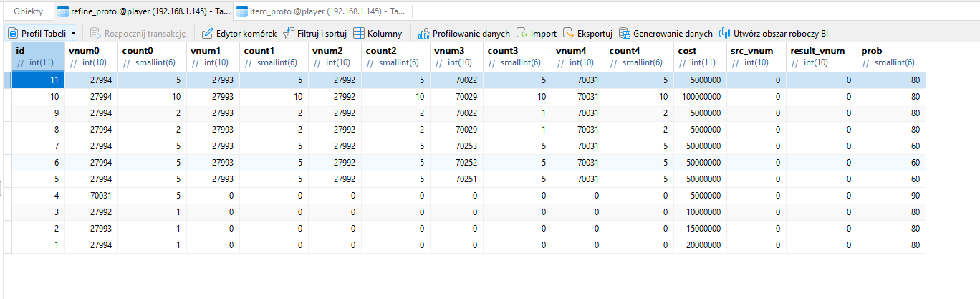The height and width of the screenshot is (299, 980).
Task: Switch to the Obiekty tab
Action: 29,11
